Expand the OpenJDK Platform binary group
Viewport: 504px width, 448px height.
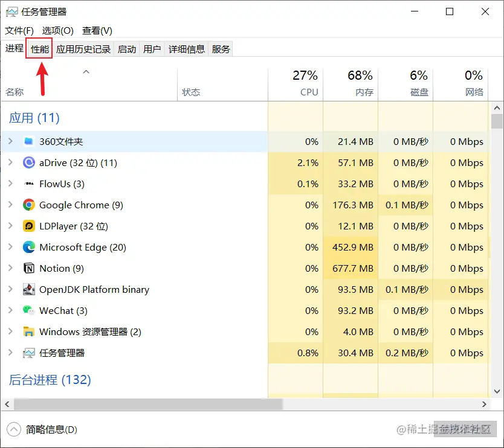(x=10, y=289)
